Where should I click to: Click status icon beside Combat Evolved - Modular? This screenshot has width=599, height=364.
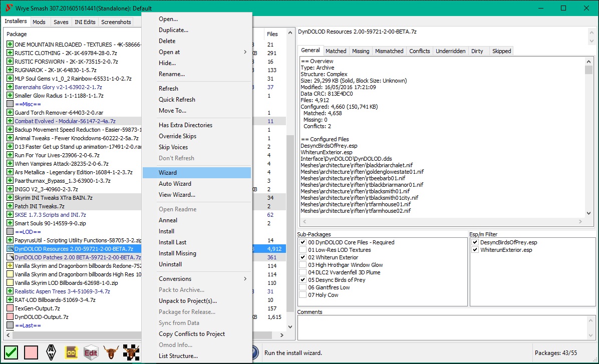pyautogui.click(x=10, y=121)
